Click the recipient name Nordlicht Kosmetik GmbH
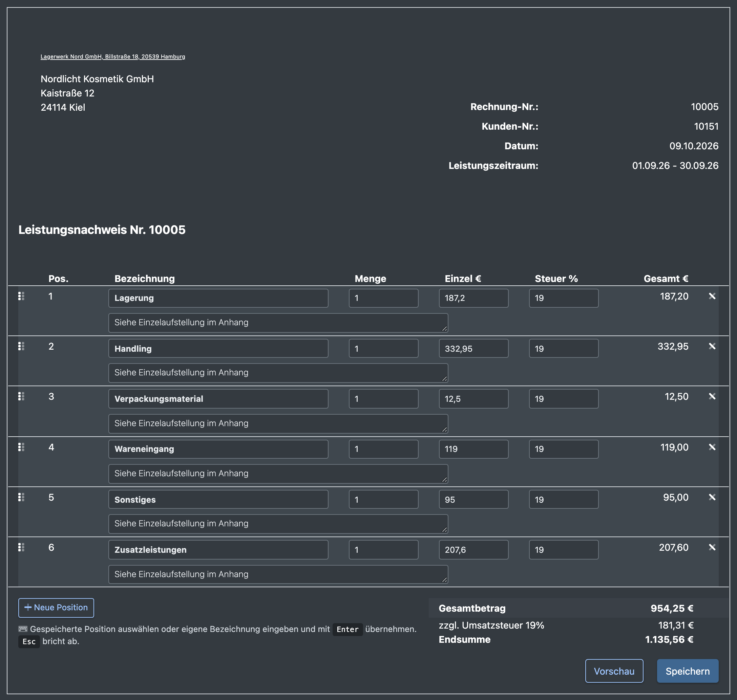Image resolution: width=737 pixels, height=700 pixels. click(97, 79)
